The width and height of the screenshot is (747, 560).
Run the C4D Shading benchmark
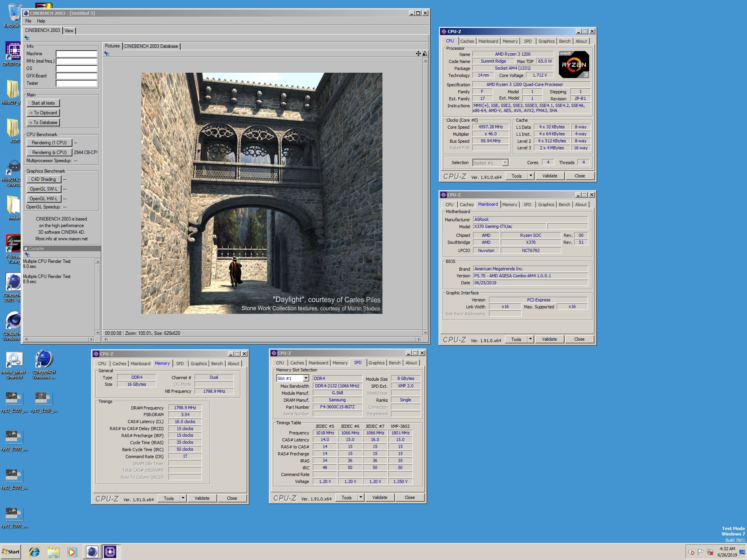click(x=44, y=179)
